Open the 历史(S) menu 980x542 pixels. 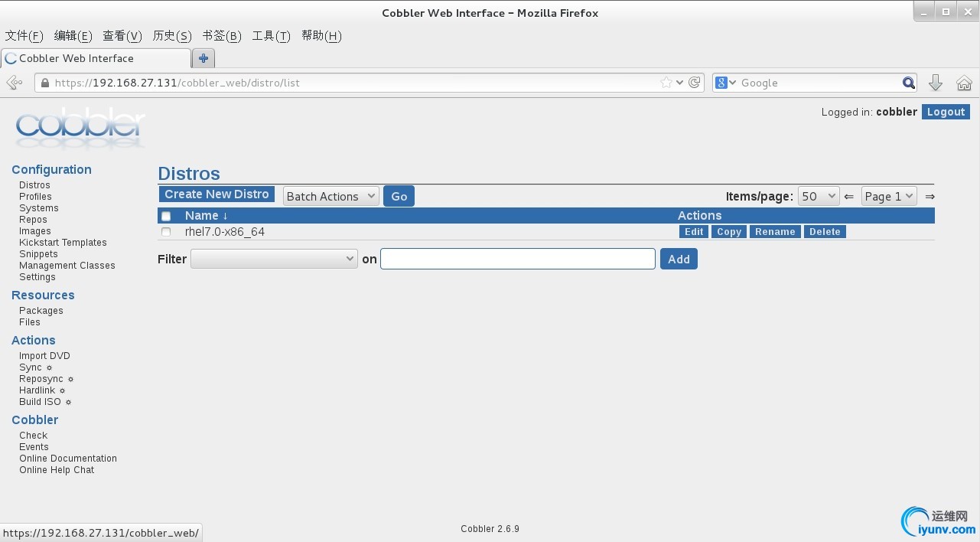tap(172, 36)
